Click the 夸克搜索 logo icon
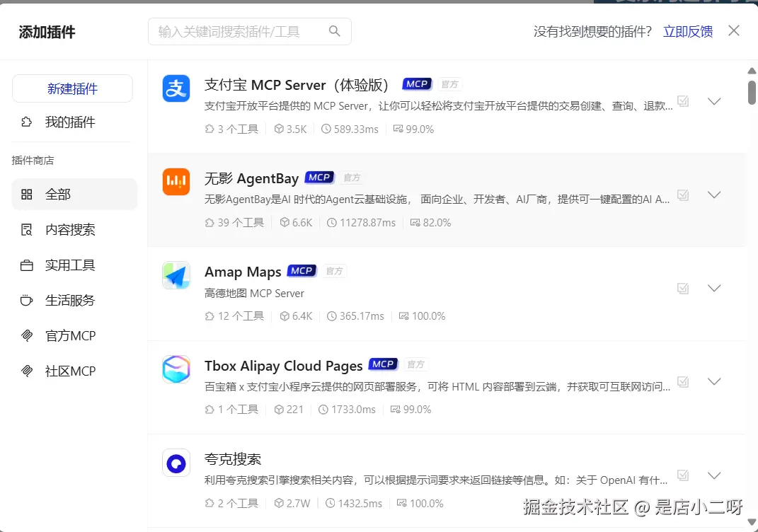Viewport: 758px width, 532px height. (x=176, y=463)
